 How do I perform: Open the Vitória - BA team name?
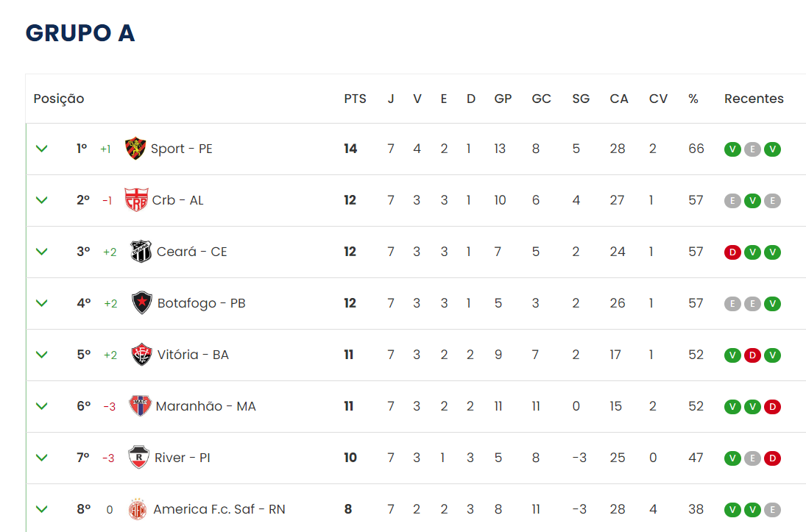[193, 355]
